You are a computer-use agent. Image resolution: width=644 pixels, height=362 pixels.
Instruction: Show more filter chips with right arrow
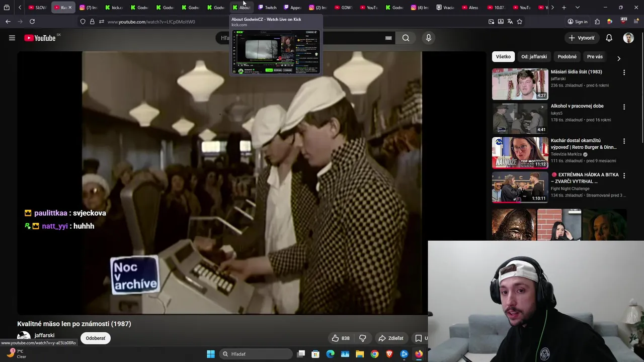point(619,58)
